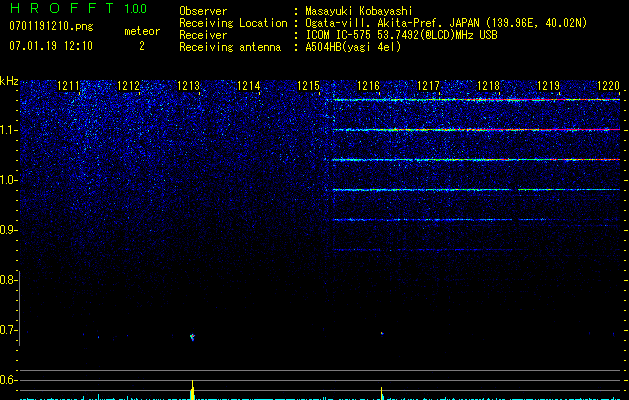Click the 1211 time marker

[69, 86]
